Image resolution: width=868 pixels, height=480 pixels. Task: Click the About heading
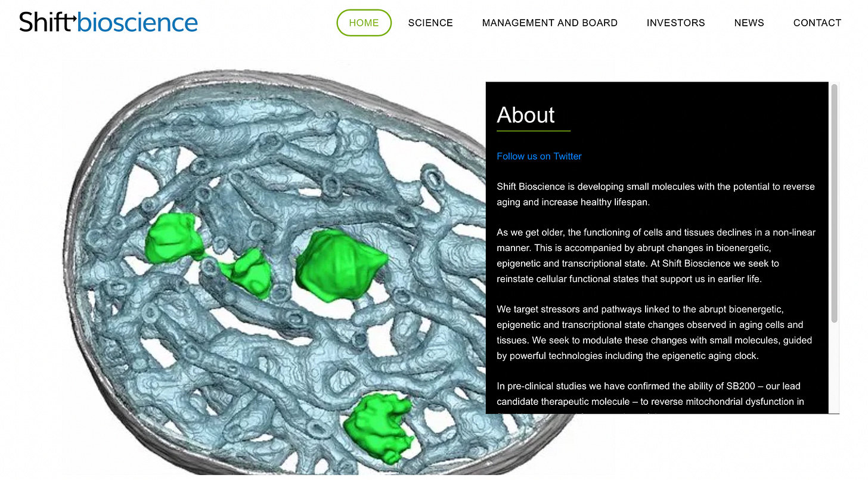pos(525,115)
